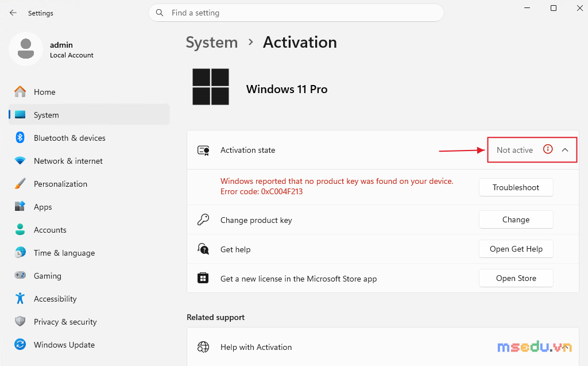
Task: Click Change product key button
Action: point(516,219)
